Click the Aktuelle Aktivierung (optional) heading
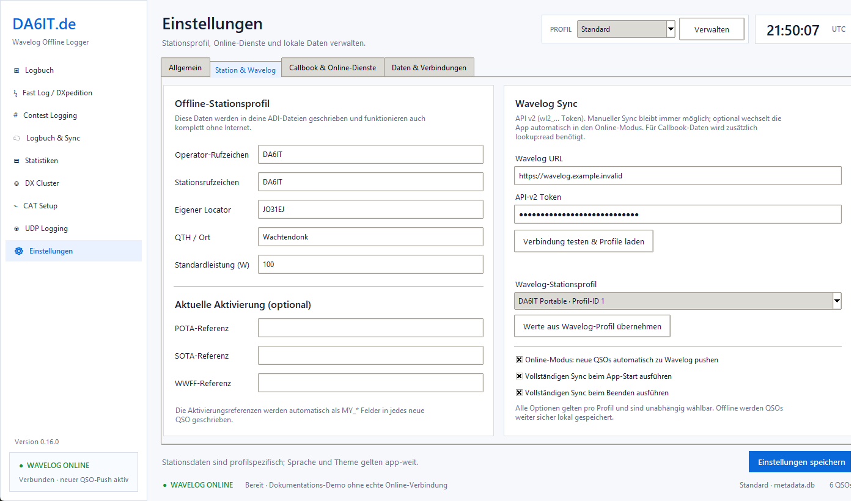This screenshot has height=501, width=868. (243, 304)
